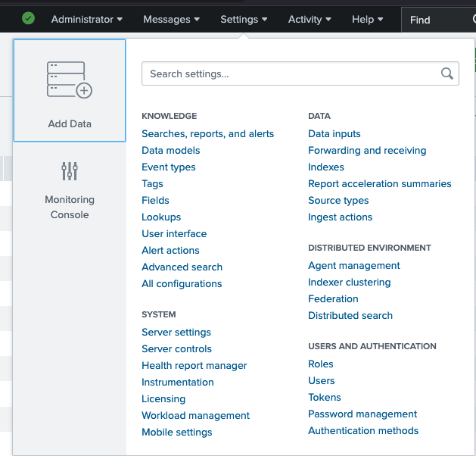Screen dimensions: 476x456
Task: Go to Data inputs
Action: point(334,134)
